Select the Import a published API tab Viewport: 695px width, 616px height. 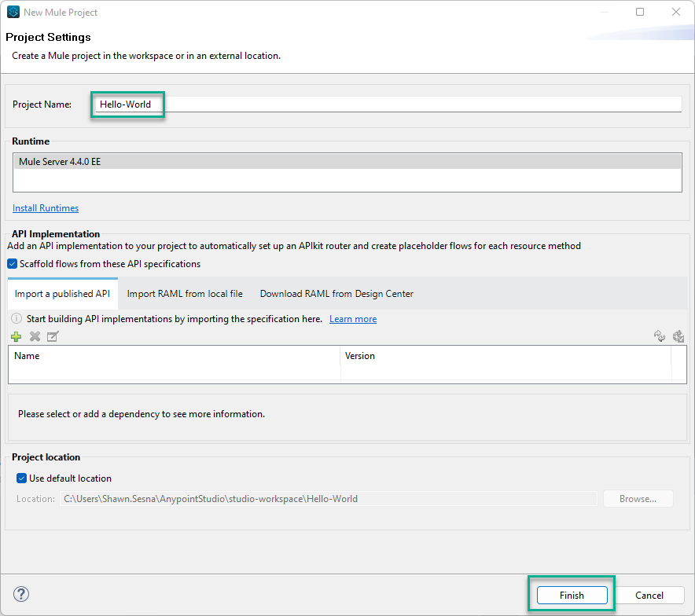coord(62,294)
